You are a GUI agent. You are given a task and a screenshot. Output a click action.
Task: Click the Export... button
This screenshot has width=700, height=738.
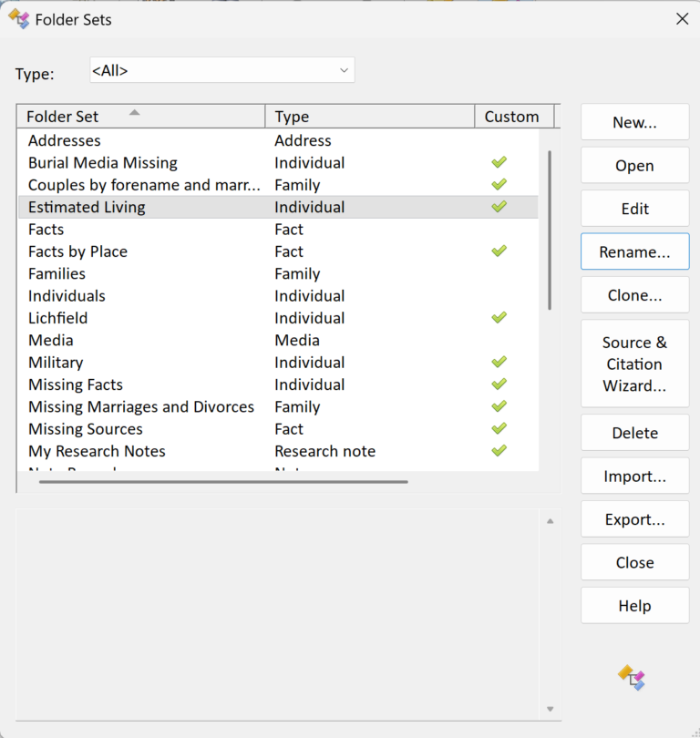tap(634, 519)
